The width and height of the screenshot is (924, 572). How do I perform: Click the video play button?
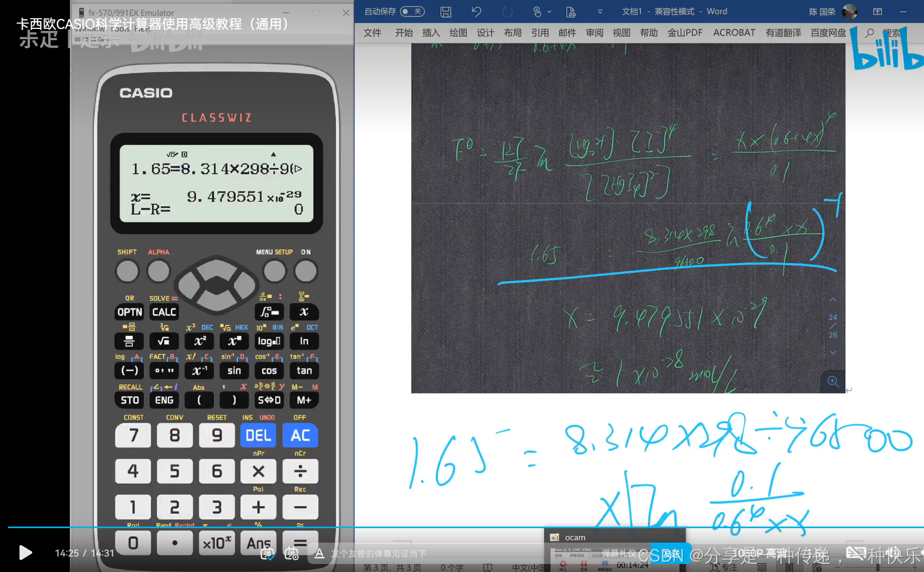25,553
